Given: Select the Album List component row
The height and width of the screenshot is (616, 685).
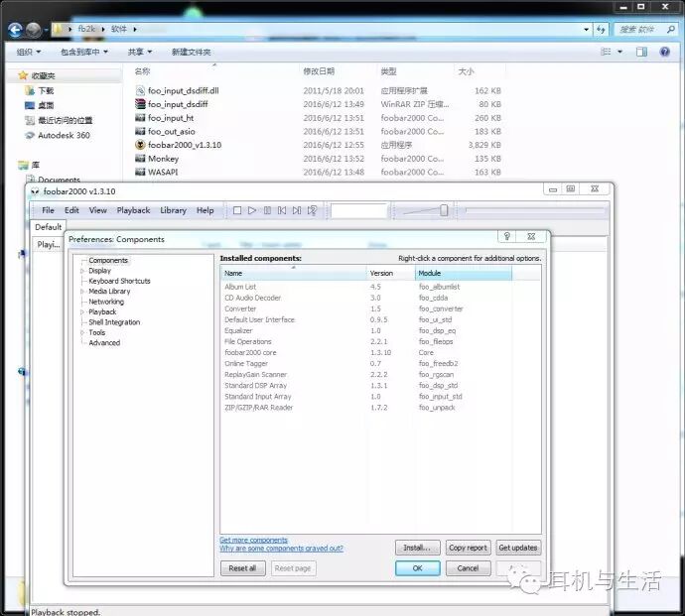Looking at the screenshot, I should 380,287.
